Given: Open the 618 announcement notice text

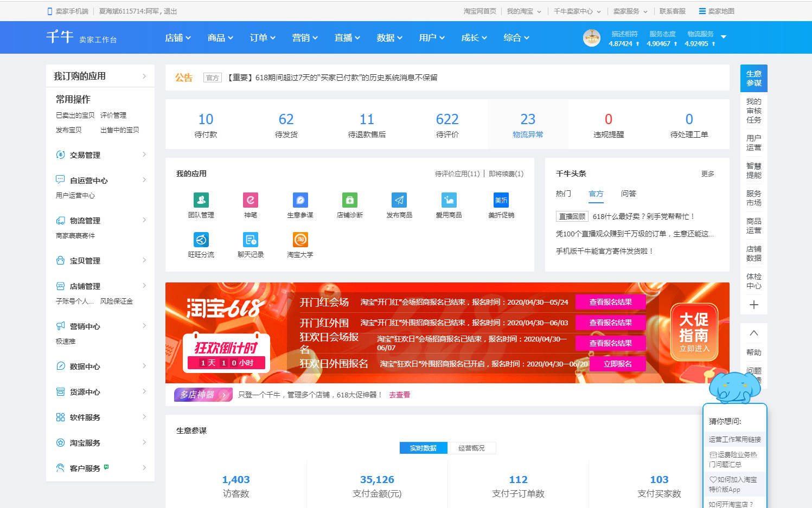Looking at the screenshot, I should (331, 78).
